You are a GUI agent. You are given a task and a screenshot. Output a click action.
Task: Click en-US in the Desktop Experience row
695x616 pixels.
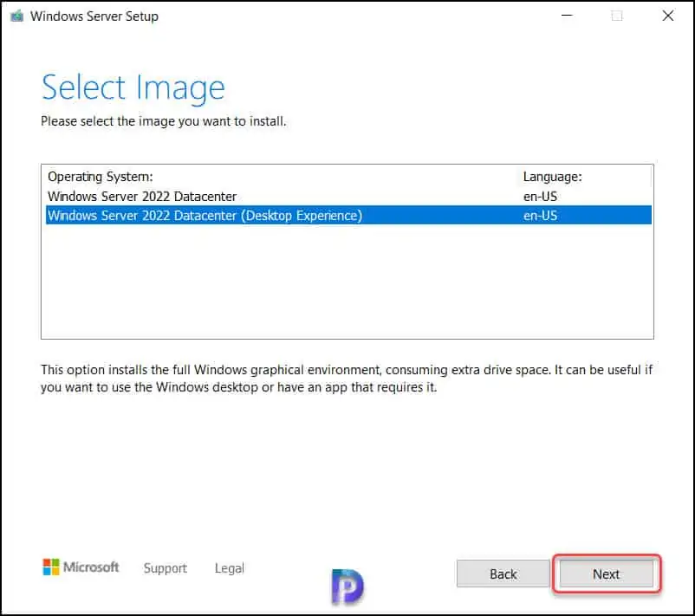click(540, 216)
